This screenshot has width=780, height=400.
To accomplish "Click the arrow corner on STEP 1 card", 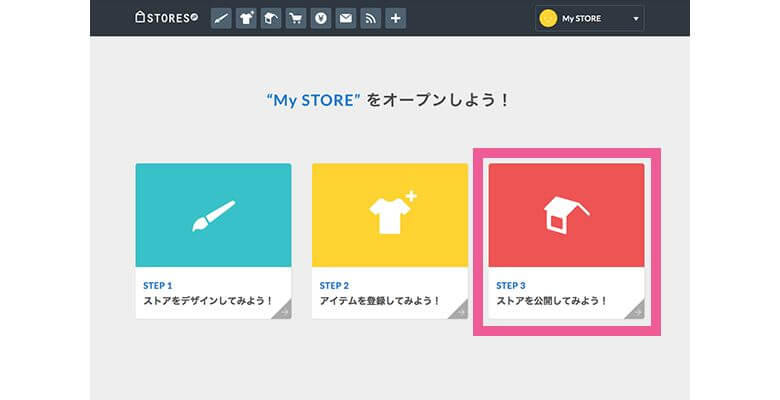I will point(284,312).
